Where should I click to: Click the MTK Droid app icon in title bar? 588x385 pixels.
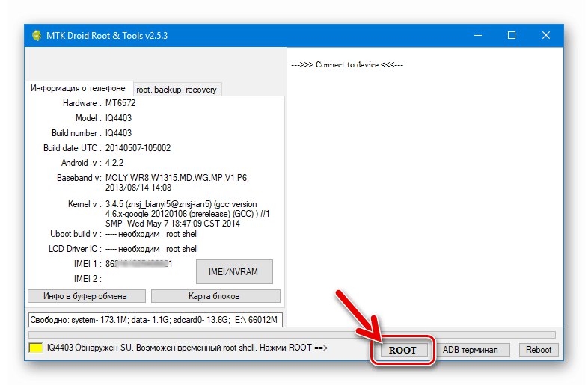coord(37,36)
